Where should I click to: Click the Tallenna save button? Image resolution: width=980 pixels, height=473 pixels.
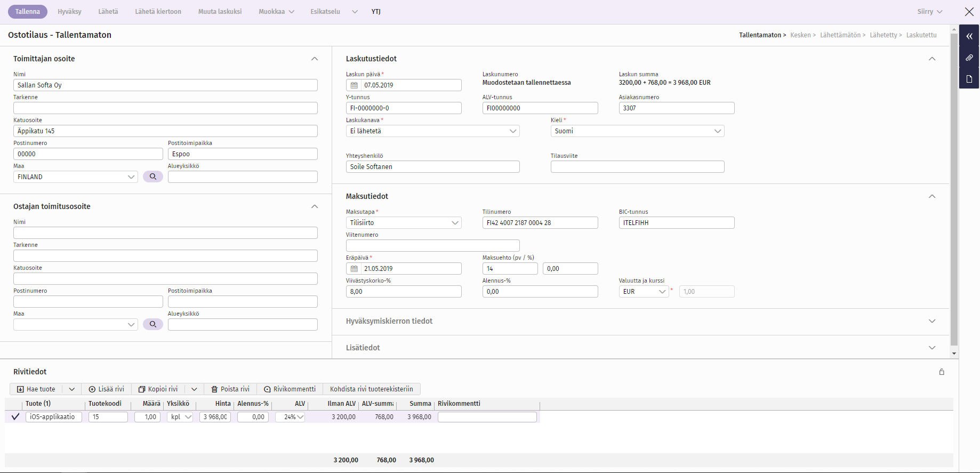point(28,12)
